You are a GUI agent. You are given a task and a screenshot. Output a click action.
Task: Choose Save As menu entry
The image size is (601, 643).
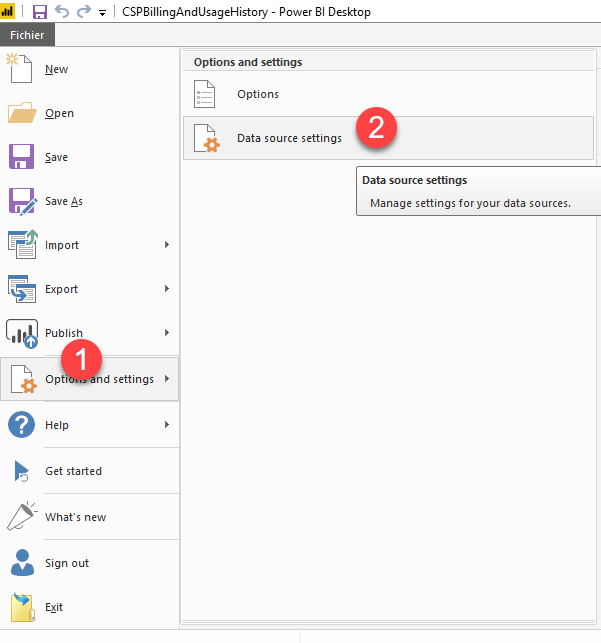click(64, 201)
